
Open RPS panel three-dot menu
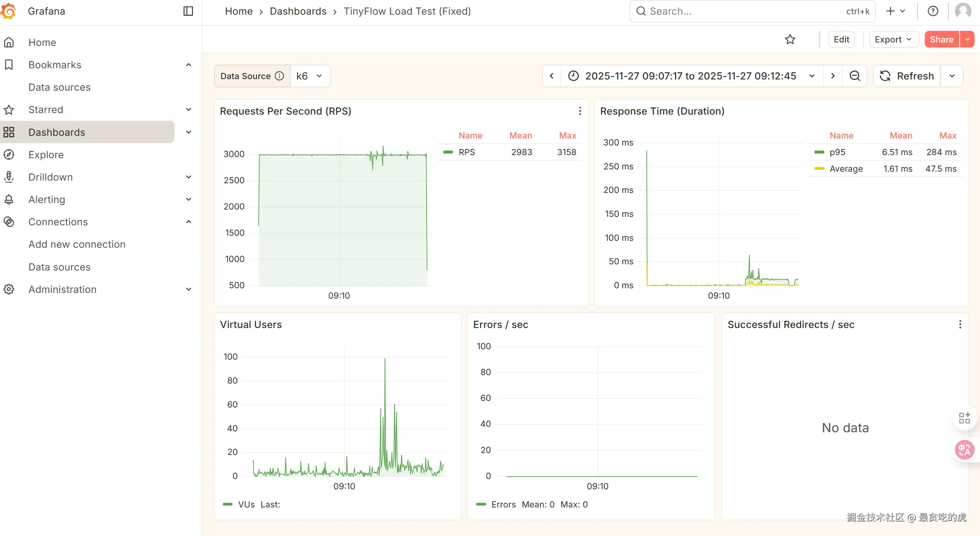point(580,111)
